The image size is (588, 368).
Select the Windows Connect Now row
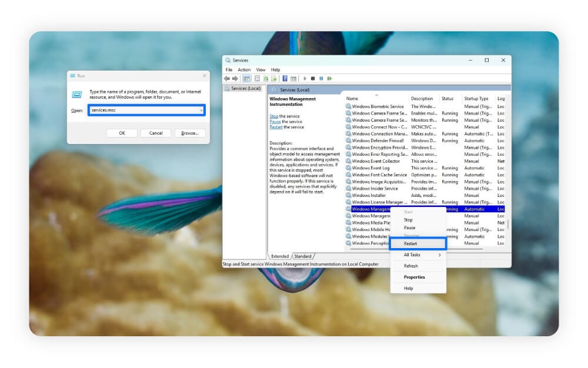(425, 127)
